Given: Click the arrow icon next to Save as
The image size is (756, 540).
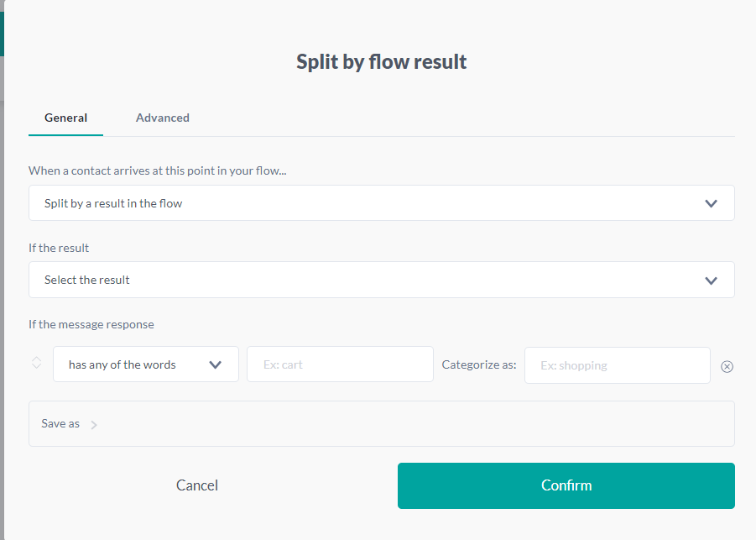Looking at the screenshot, I should [94, 425].
